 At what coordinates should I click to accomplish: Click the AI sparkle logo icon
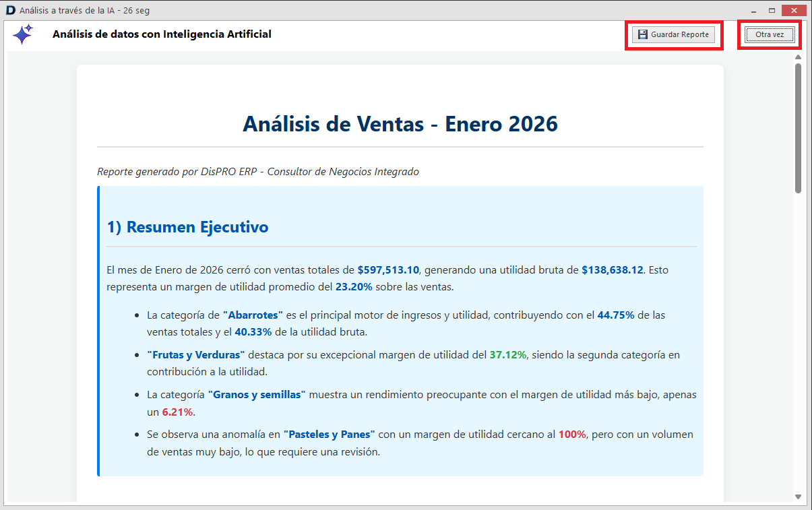tap(22, 34)
